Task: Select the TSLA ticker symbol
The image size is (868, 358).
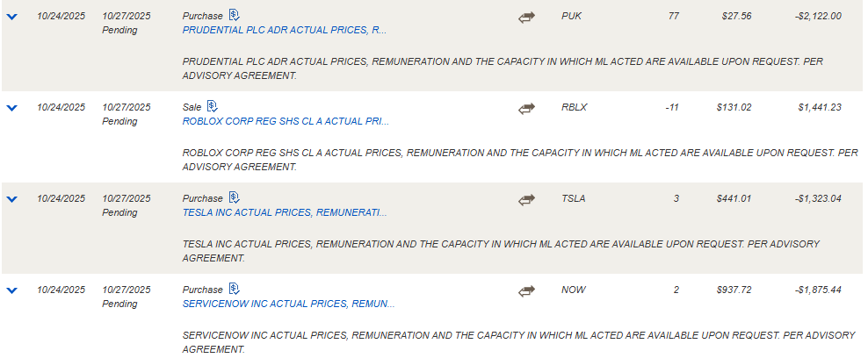Action: pos(573,198)
